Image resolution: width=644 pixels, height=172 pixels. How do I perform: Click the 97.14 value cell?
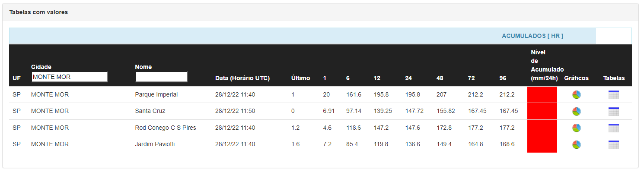(x=354, y=111)
